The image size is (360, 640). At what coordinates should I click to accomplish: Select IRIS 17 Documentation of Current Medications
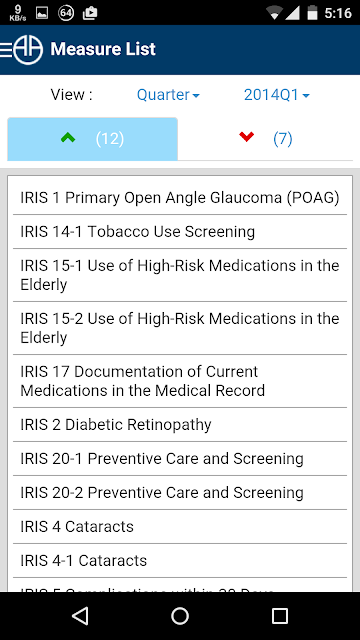180,381
